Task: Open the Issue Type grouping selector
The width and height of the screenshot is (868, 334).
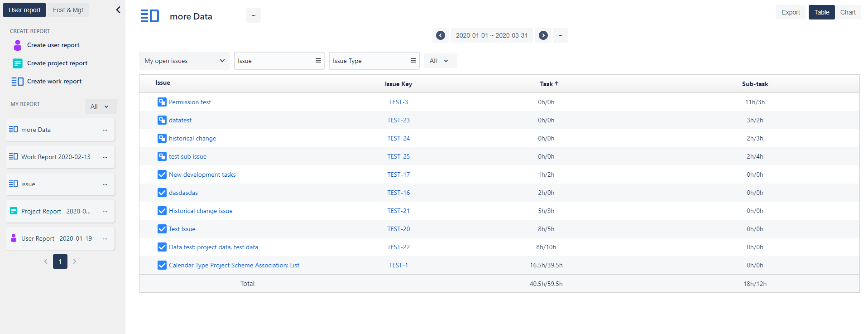Action: (x=374, y=61)
